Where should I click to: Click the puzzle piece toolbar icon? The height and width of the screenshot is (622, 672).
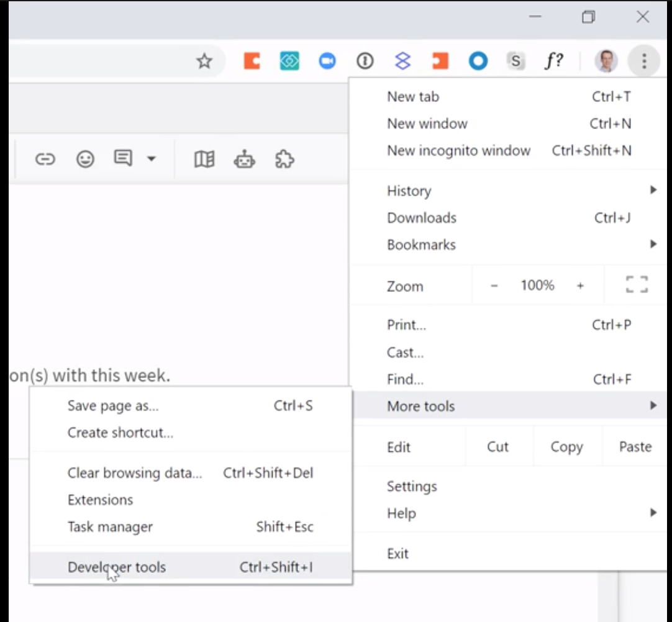pyautogui.click(x=284, y=159)
